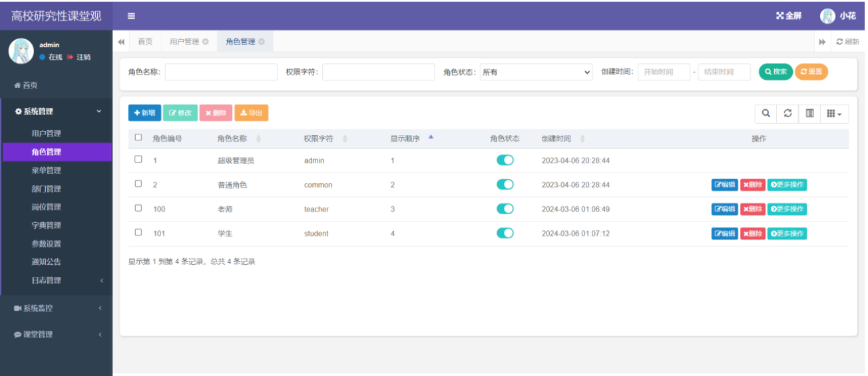Open 更多操作 for the 老师 row
Image resolution: width=868 pixels, height=376 pixels.
[x=787, y=209]
